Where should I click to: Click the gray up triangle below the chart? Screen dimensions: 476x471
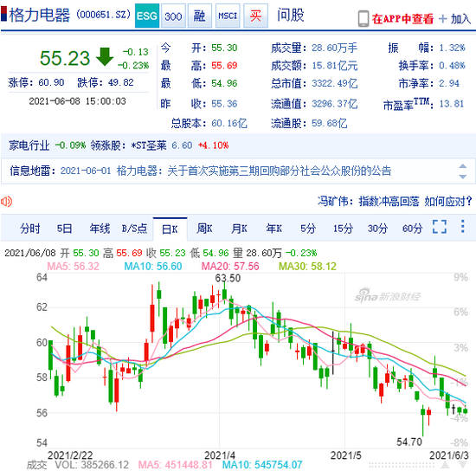pyautogui.click(x=446, y=465)
